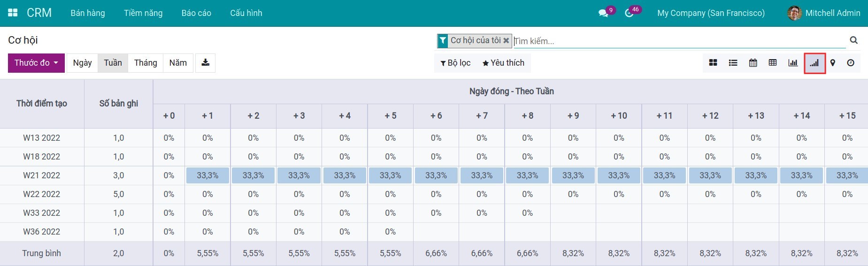Remove the 'Cơ hội của tôi' filter

click(x=506, y=41)
